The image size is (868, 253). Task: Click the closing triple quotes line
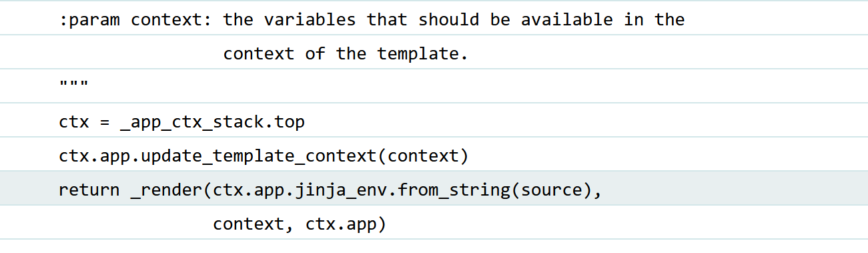click(434, 85)
